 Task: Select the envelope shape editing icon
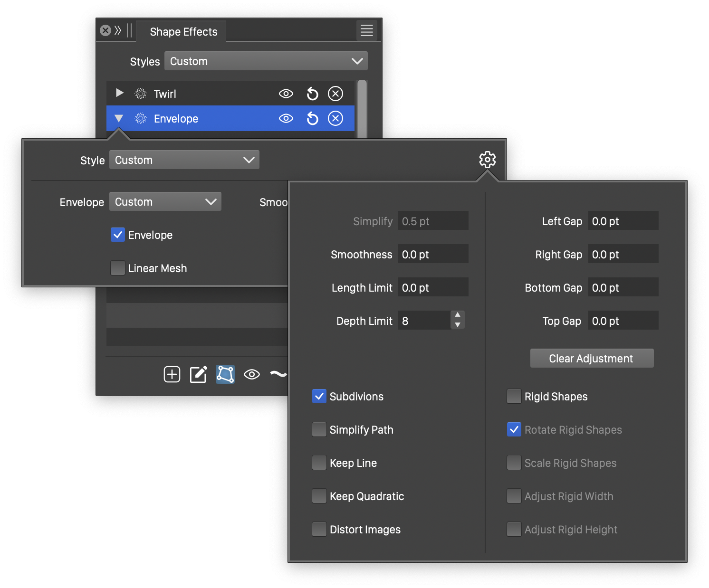[x=225, y=374]
